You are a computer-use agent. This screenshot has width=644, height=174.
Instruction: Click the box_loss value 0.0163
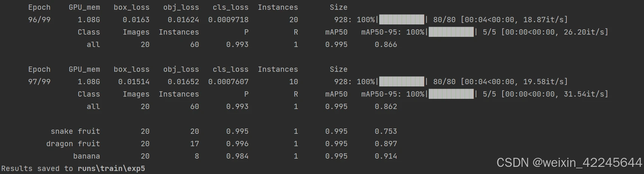pyautogui.click(x=136, y=20)
